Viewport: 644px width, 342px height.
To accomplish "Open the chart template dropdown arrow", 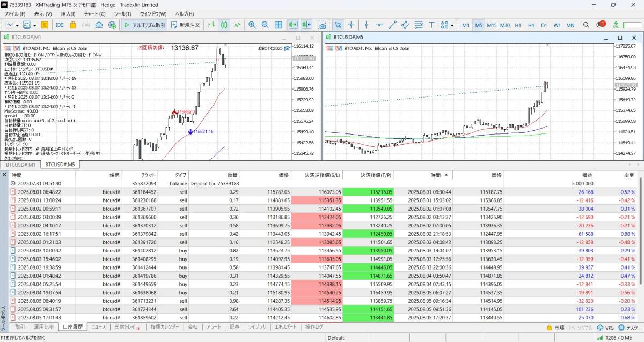I will 35,25.
